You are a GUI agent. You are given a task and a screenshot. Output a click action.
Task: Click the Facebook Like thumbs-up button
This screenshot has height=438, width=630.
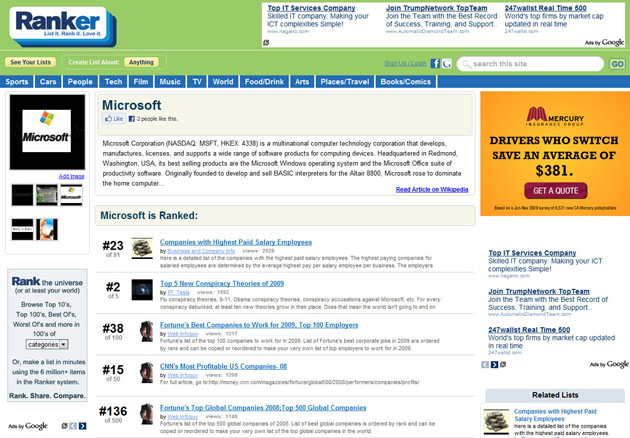(x=114, y=119)
